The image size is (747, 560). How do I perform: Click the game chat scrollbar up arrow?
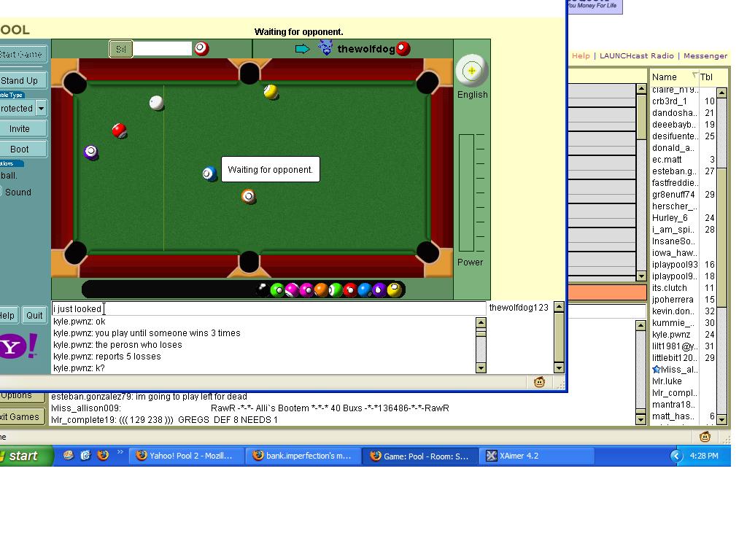coord(481,322)
